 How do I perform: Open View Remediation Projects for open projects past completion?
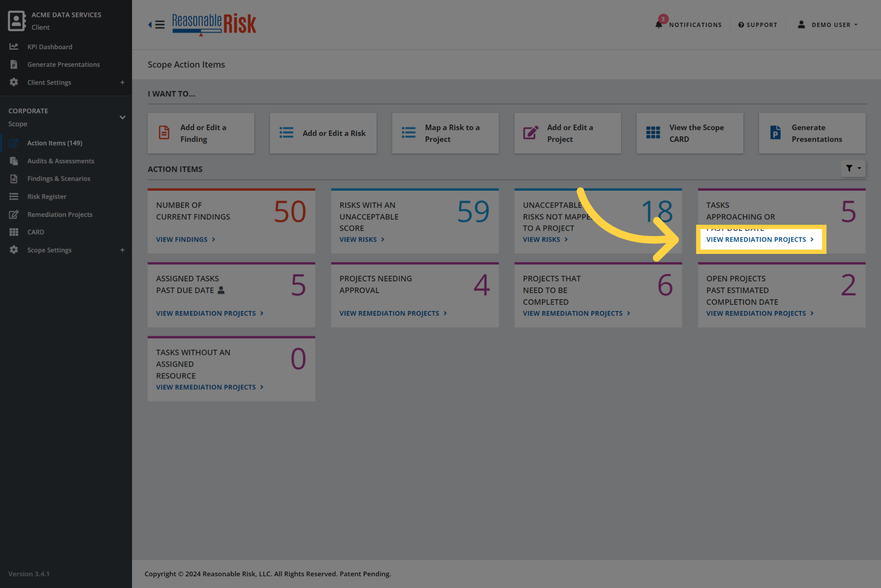click(x=760, y=313)
